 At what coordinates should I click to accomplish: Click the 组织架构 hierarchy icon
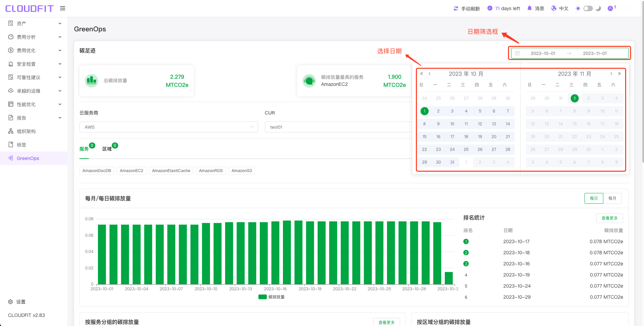[11, 131]
